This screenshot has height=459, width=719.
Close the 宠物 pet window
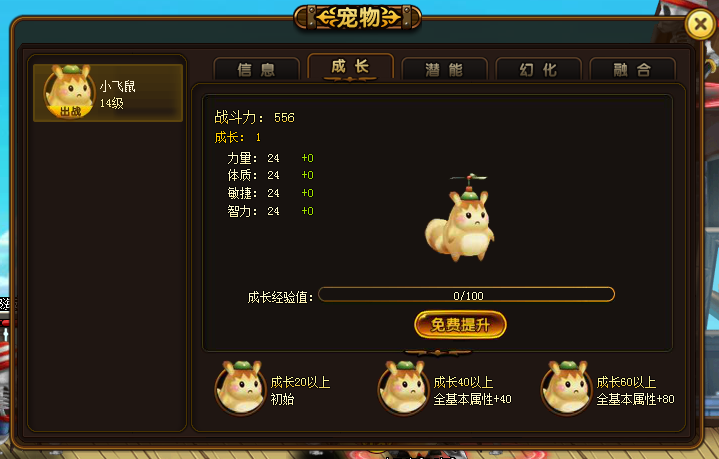[x=700, y=24]
